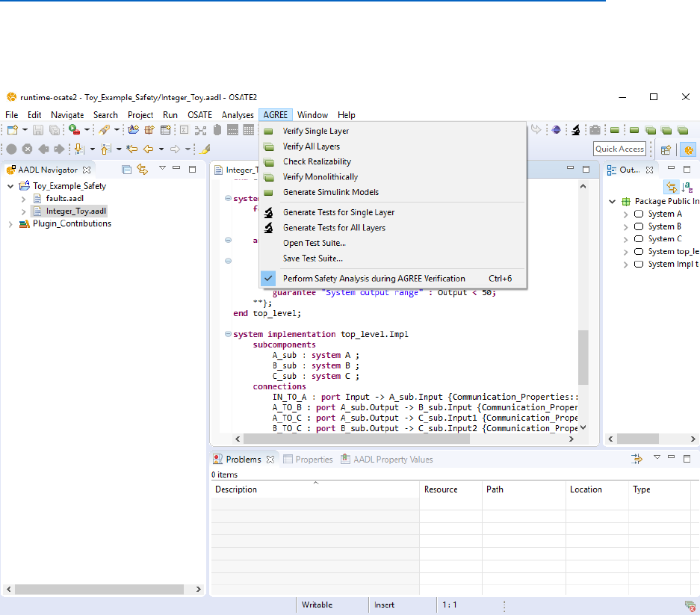Click the alphabetical sort icon in Outline

[x=687, y=188]
